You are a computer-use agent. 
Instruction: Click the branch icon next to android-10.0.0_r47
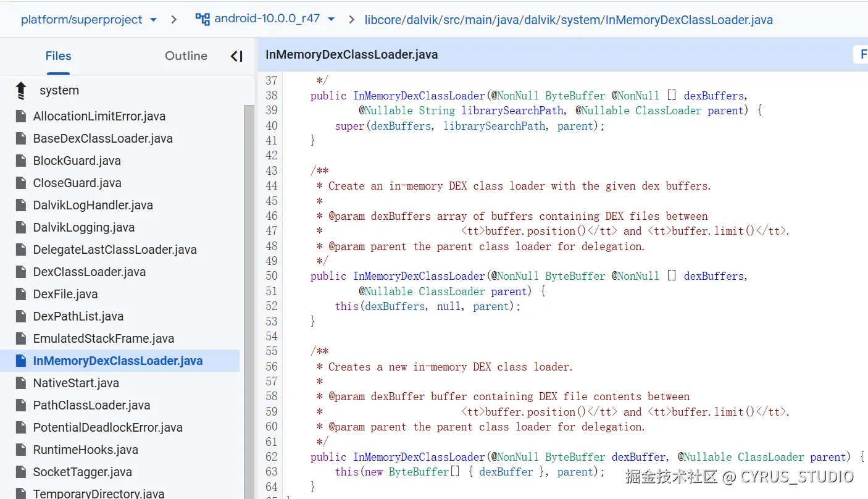202,19
